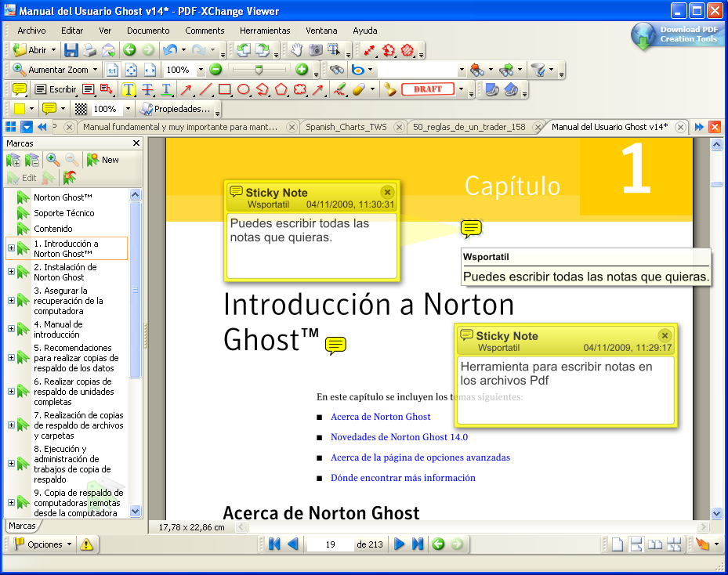Click the green Zoom In plus button

tap(302, 70)
